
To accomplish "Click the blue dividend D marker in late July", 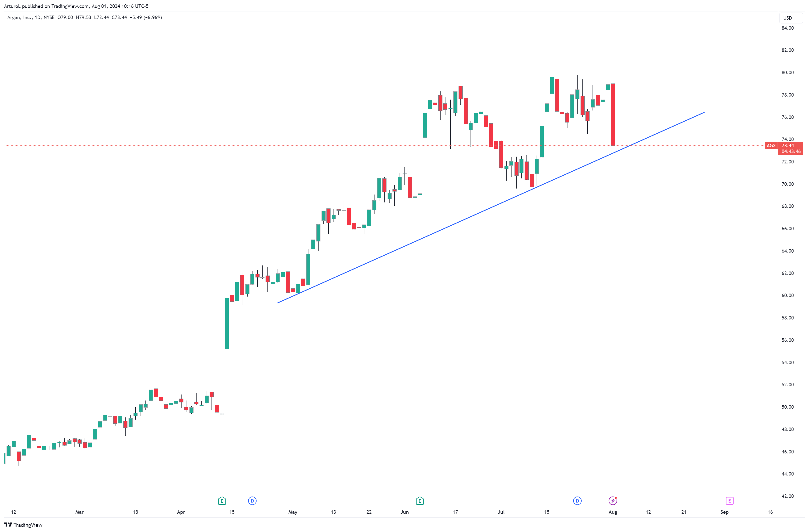I will (x=577, y=501).
